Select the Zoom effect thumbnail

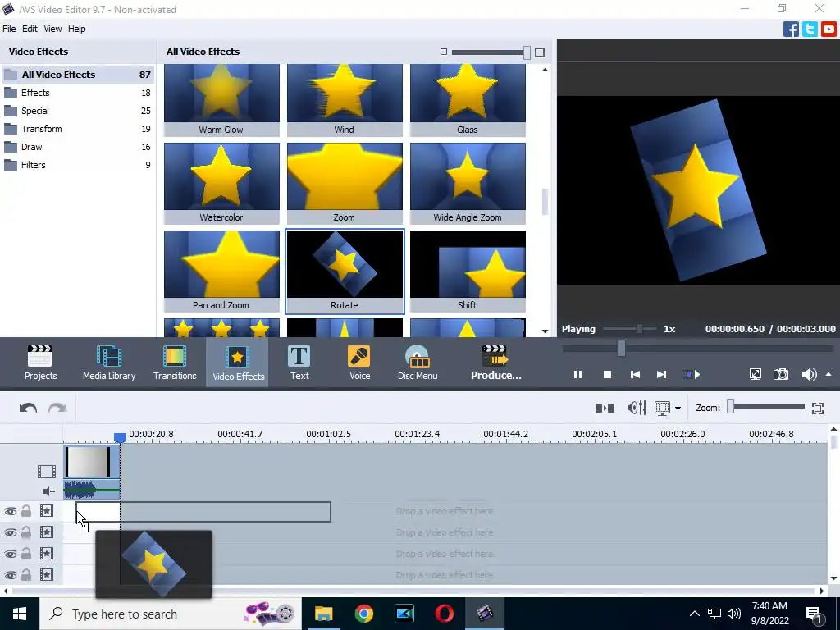[345, 183]
